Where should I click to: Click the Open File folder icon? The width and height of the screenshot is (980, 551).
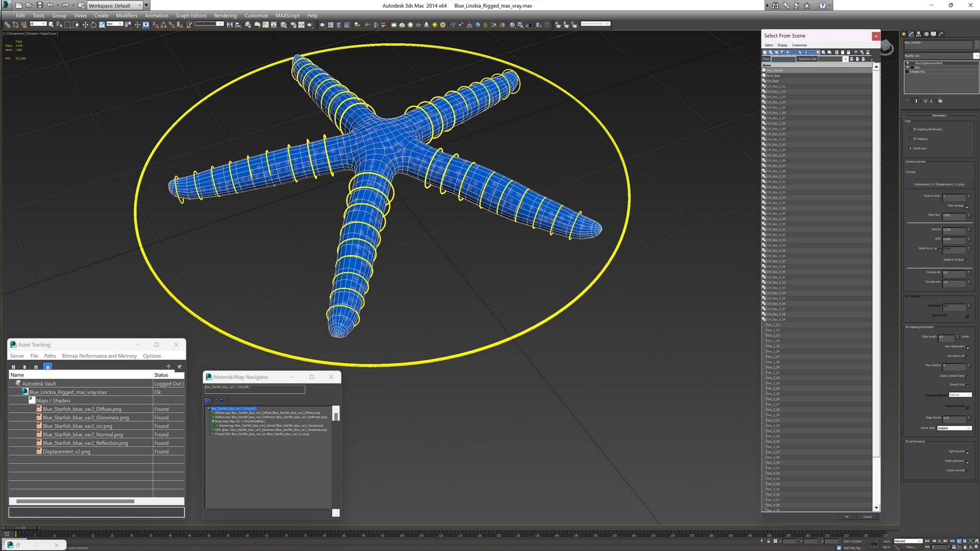click(x=29, y=6)
